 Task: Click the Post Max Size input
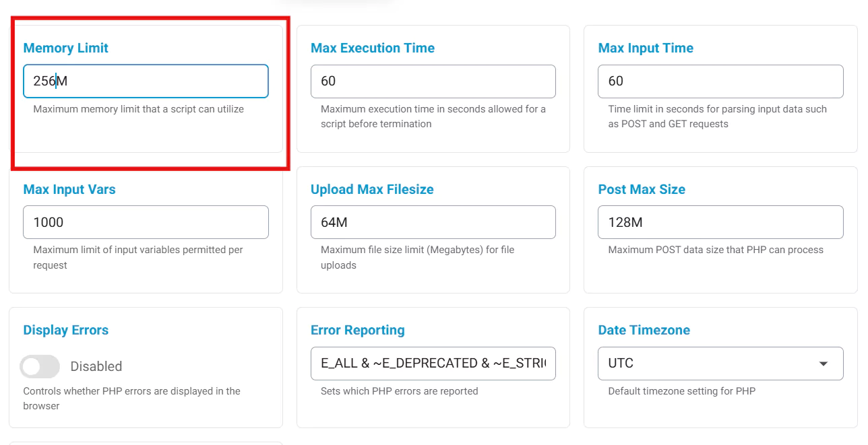pyautogui.click(x=720, y=222)
